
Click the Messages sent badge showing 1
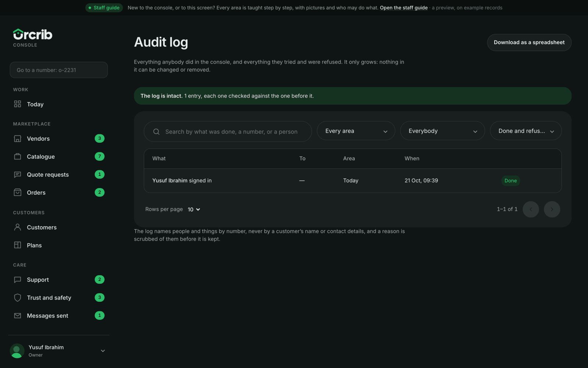(100, 315)
